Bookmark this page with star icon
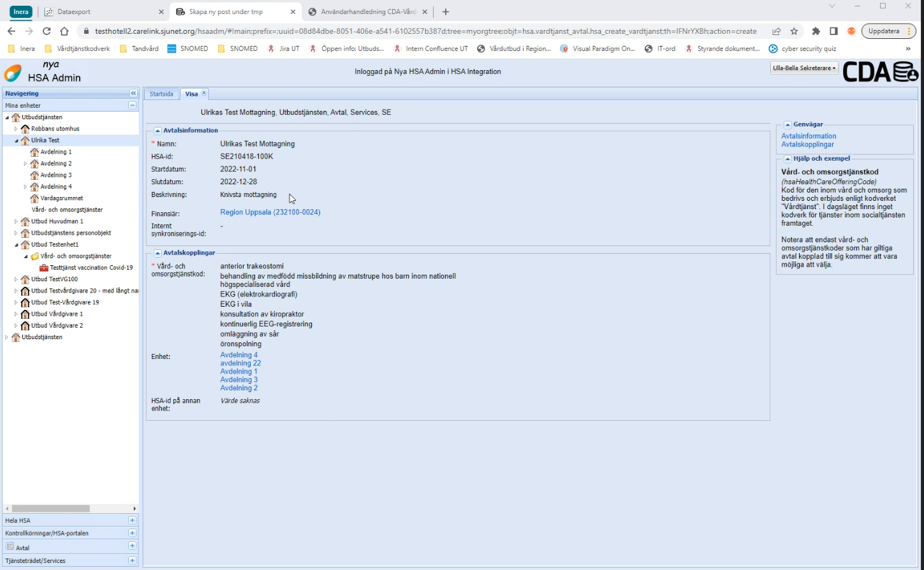The image size is (924, 570). coord(794,31)
